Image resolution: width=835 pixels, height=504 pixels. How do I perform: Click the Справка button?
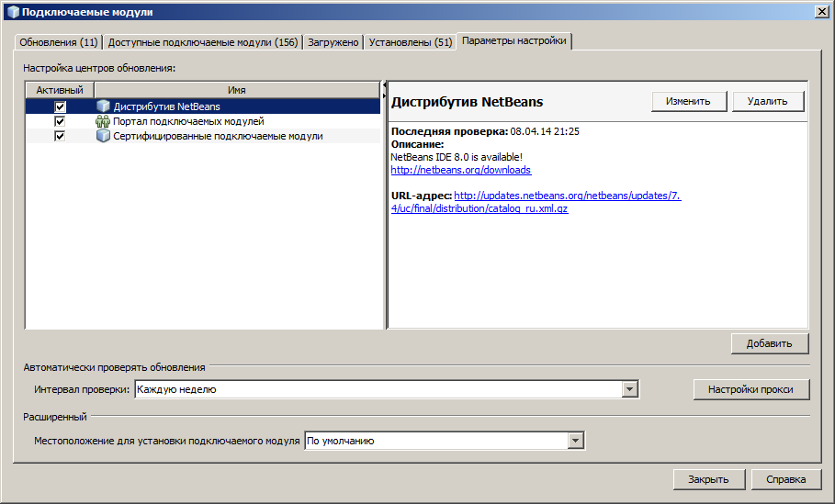point(786,479)
